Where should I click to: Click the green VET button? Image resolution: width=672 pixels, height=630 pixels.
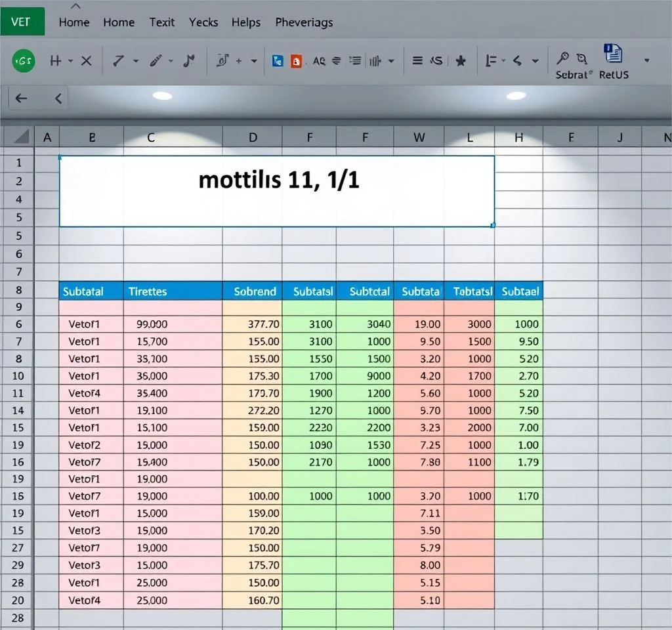[x=22, y=21]
